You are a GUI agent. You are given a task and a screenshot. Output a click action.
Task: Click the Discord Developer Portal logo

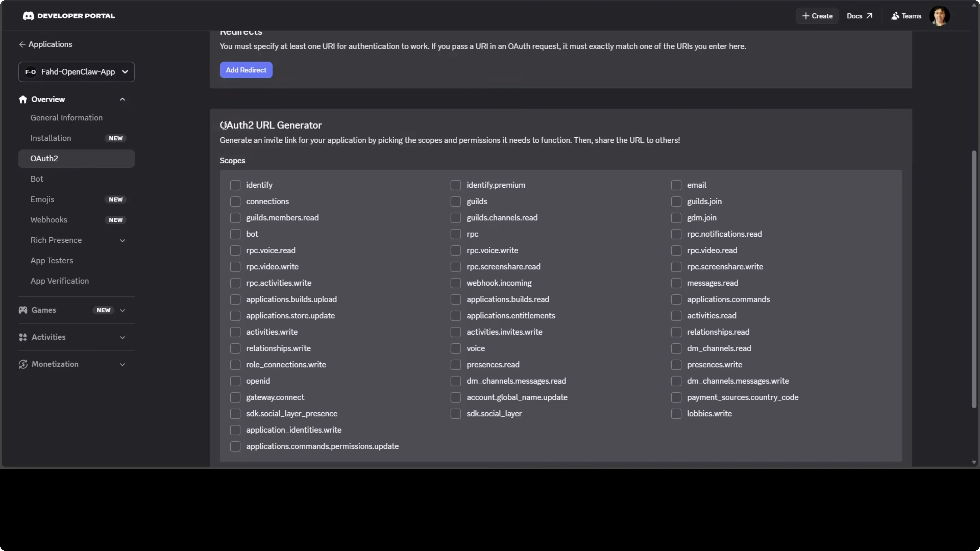[28, 16]
